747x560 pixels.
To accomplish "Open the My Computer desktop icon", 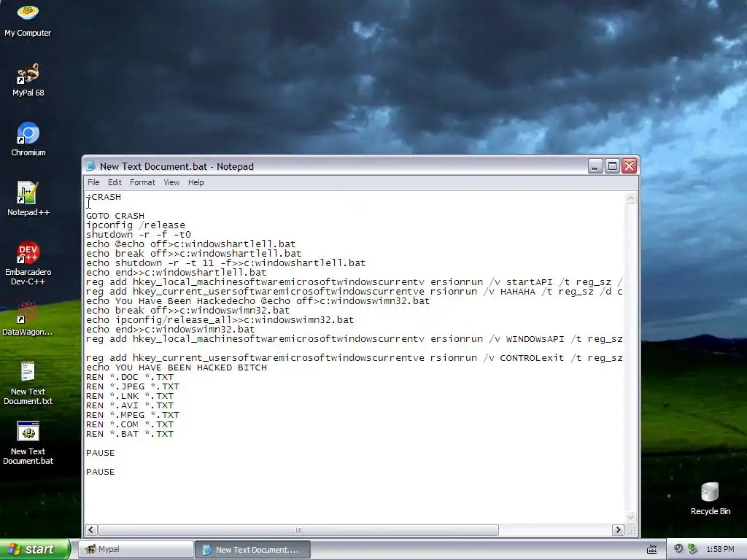I will (28, 20).
